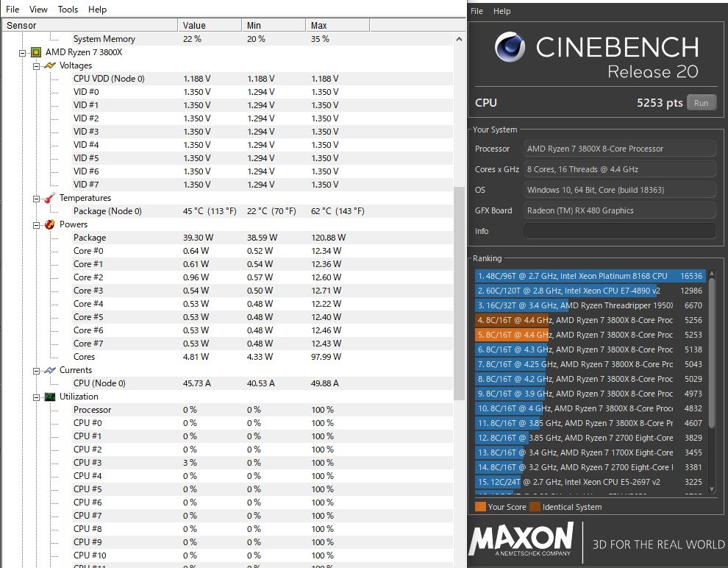Collapse the AMD Ryzen 7 3800X node
This screenshot has height=568, width=728.
coord(22,53)
